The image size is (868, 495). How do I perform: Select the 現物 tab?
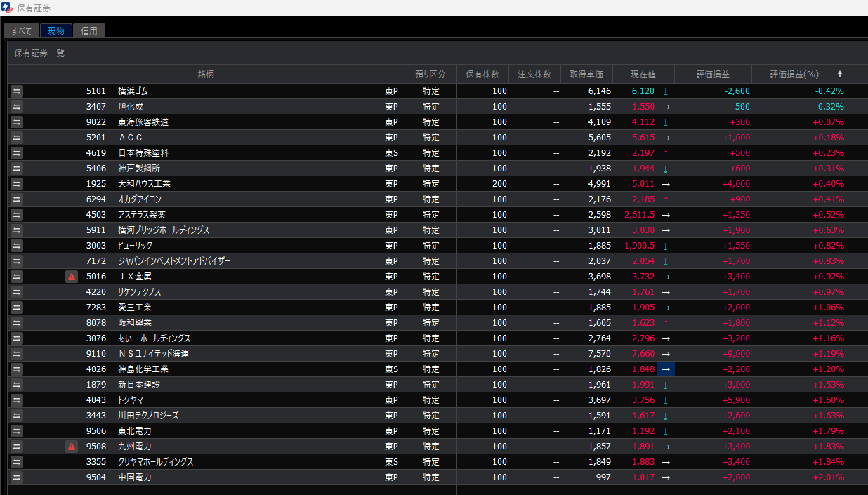point(56,31)
